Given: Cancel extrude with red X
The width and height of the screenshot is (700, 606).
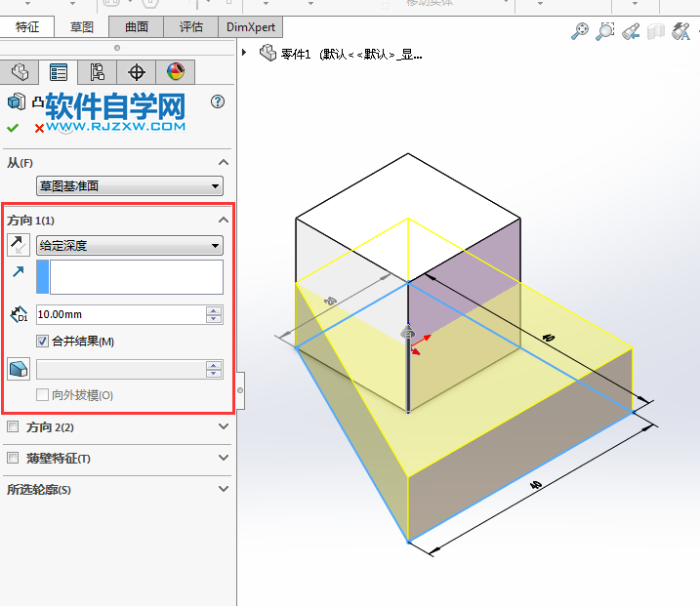Looking at the screenshot, I should pos(39,129).
